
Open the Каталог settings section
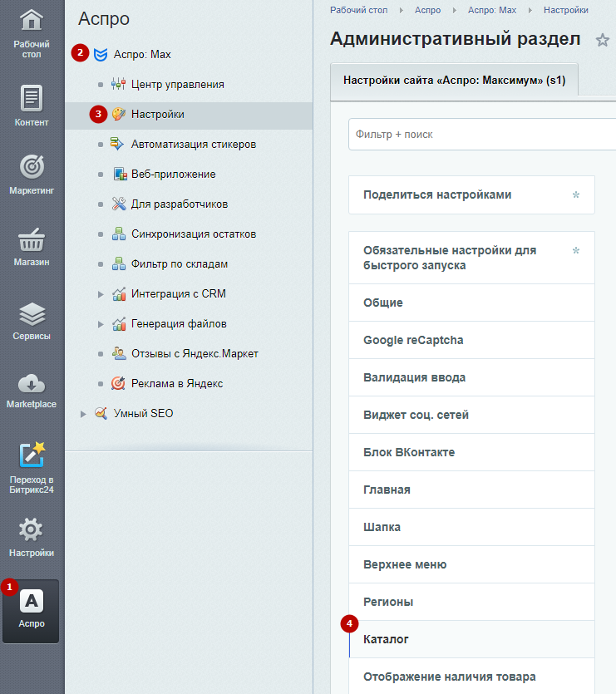pos(471,639)
